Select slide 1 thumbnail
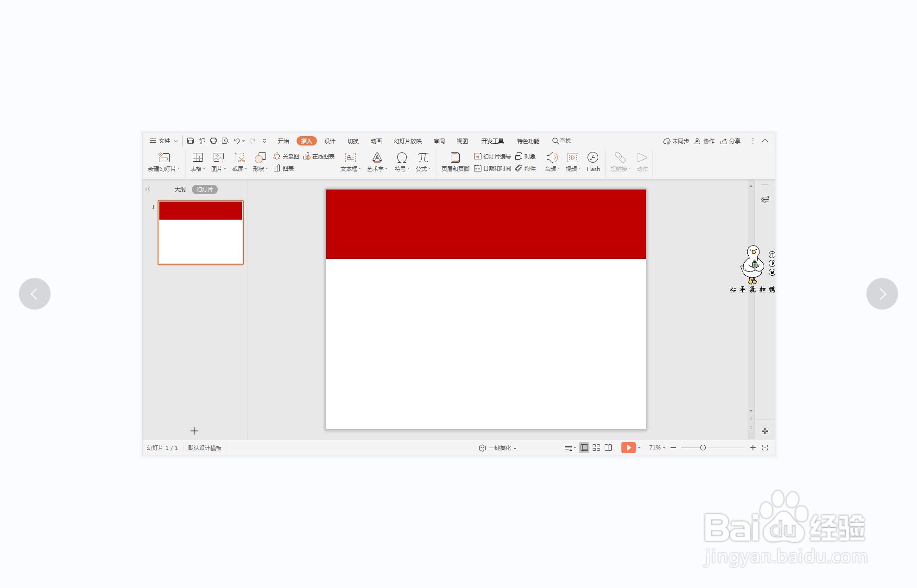The width and height of the screenshot is (917, 588). tap(201, 233)
